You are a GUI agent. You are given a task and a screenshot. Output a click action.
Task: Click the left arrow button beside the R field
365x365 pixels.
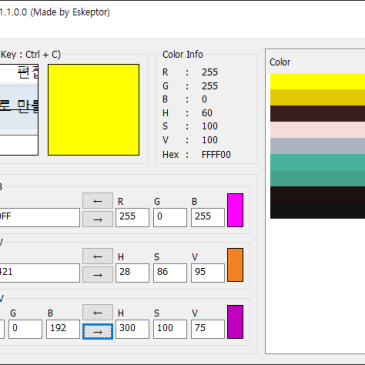tap(97, 201)
